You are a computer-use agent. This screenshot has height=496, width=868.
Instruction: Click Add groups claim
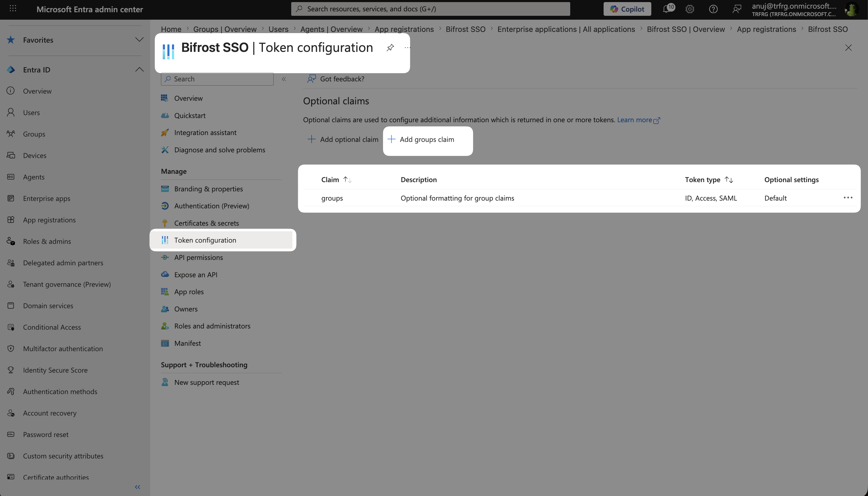[x=421, y=139]
